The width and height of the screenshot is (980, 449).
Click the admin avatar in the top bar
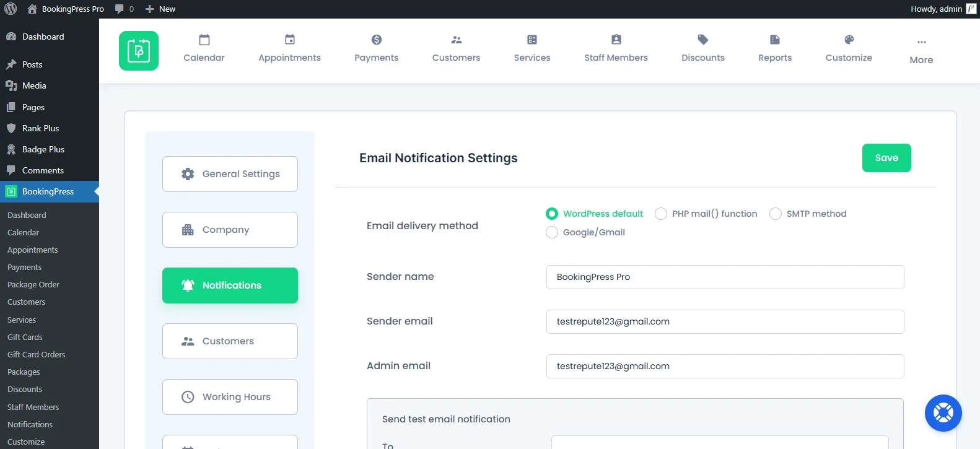pyautogui.click(x=971, y=9)
